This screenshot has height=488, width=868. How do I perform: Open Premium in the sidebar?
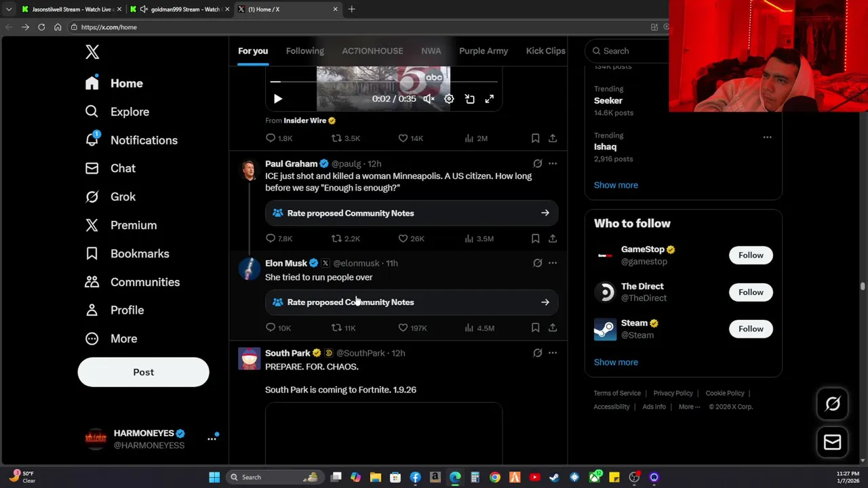(121, 225)
